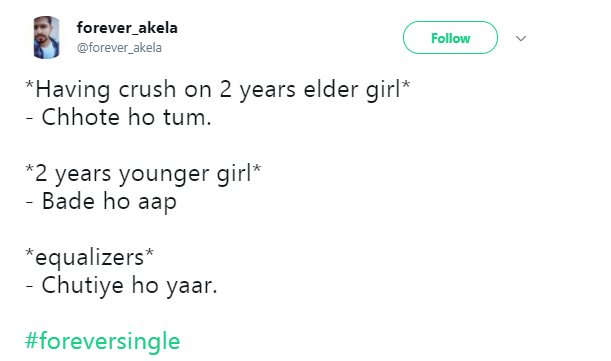Click the '*2 years younger girl*' line
The height and width of the screenshot is (361, 611).
click(x=143, y=173)
